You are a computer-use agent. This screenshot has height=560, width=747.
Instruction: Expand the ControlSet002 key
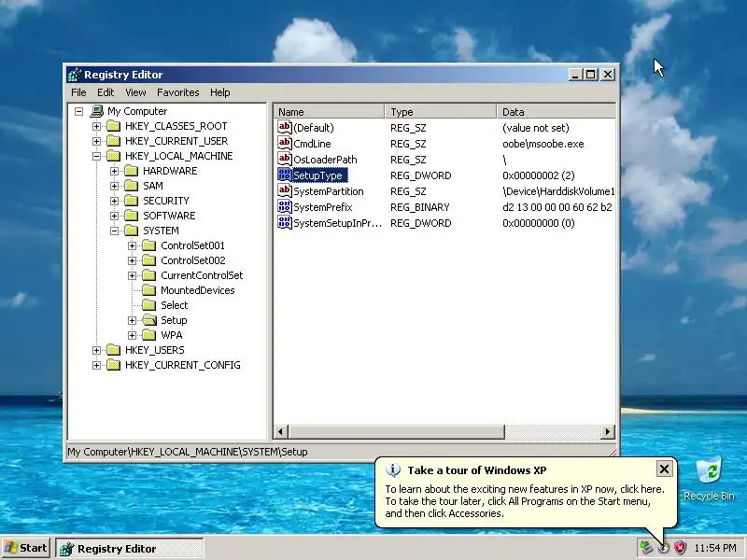coord(133,260)
